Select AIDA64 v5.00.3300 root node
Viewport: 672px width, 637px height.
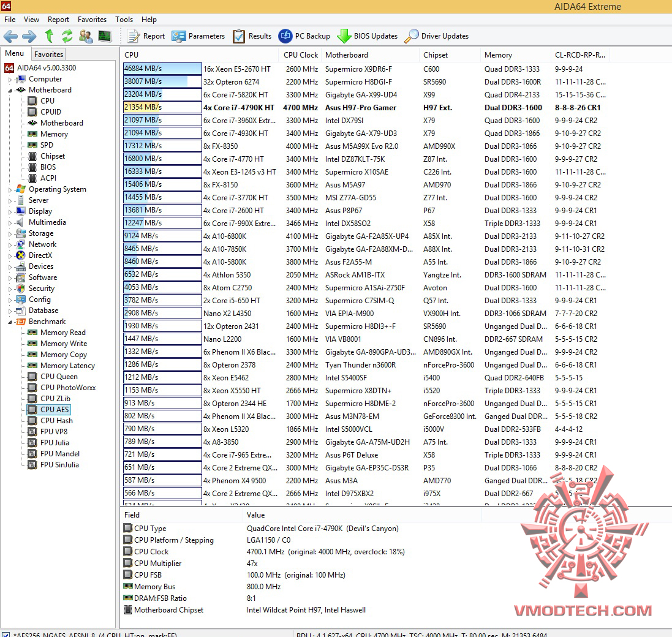click(x=40, y=68)
